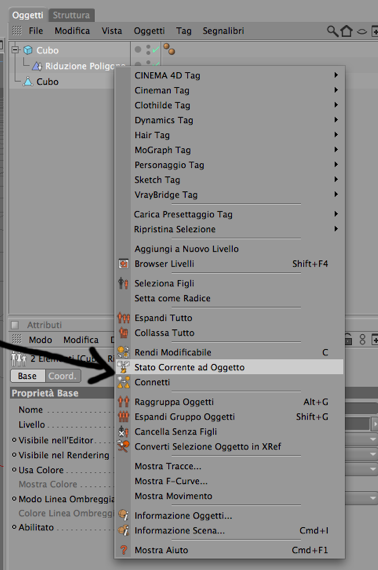Collapse the Cubo tree node
This screenshot has height=570, width=378.
pyautogui.click(x=15, y=49)
